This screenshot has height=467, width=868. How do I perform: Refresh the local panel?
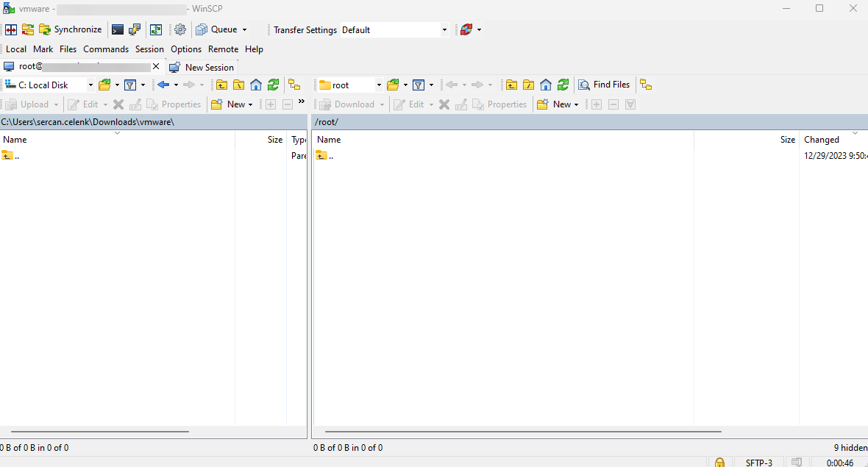tap(273, 85)
